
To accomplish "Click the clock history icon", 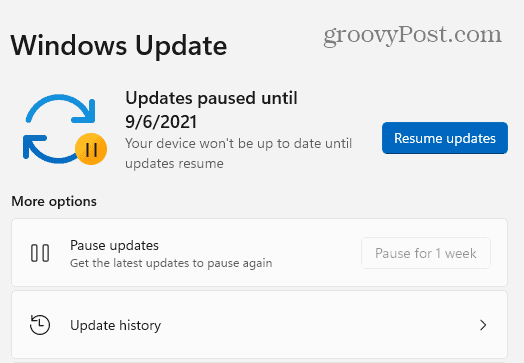I will click(x=40, y=325).
